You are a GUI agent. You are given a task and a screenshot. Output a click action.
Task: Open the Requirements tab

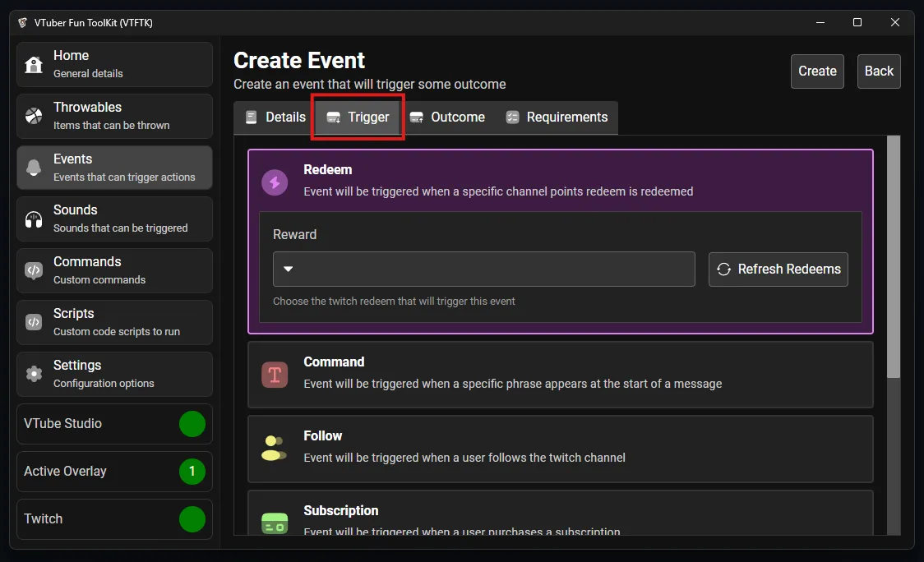coord(557,117)
